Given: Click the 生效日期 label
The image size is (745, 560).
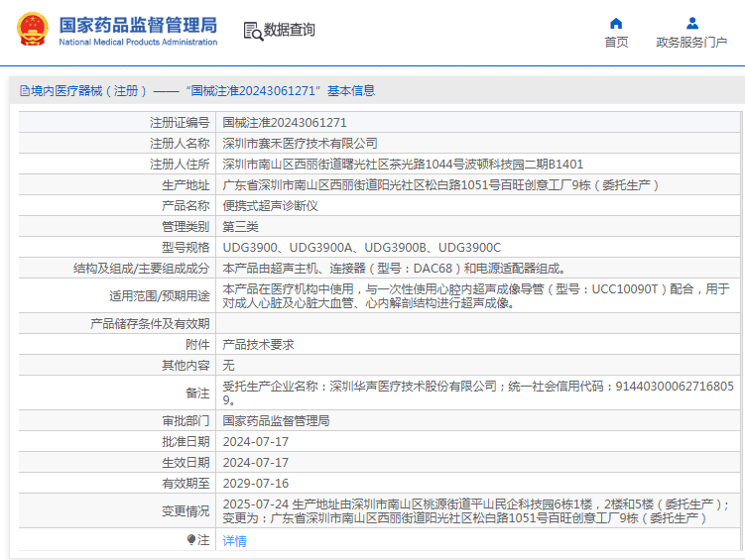Looking at the screenshot, I should (186, 463).
